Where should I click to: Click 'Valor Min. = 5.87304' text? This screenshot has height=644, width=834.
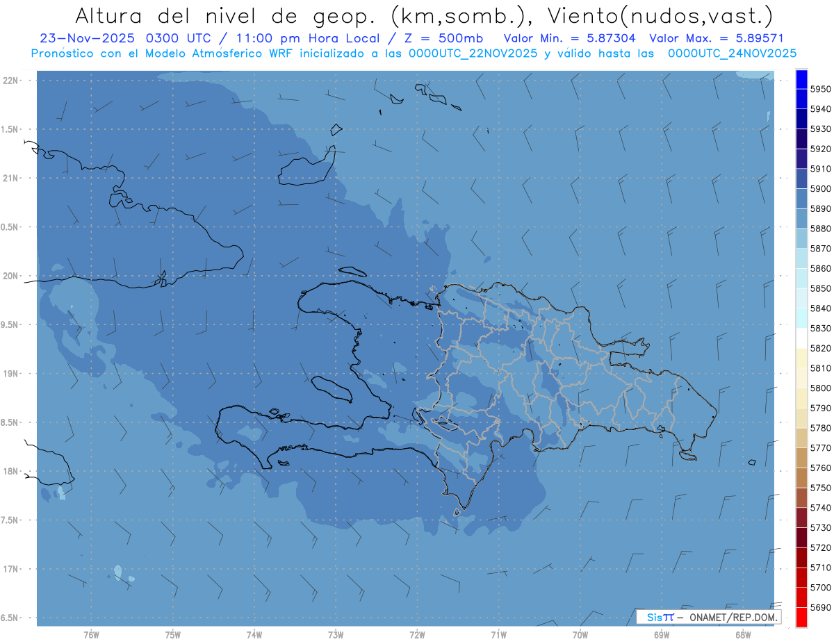coord(569,39)
